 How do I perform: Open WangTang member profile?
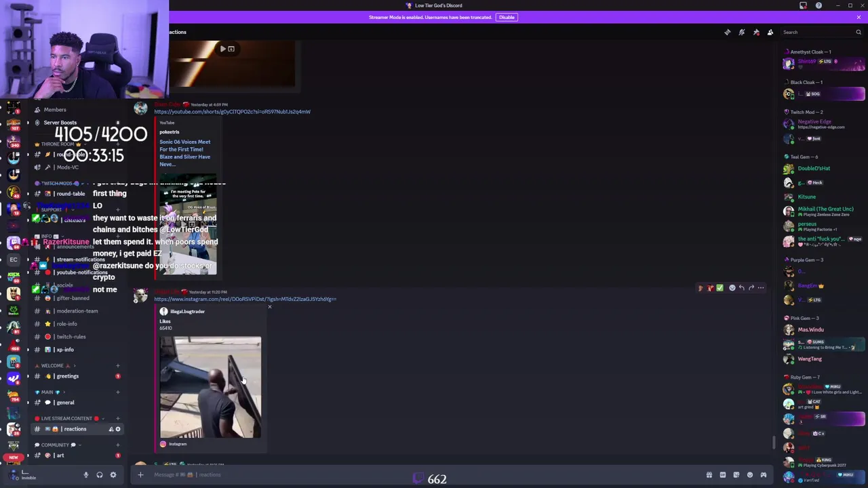tap(823, 359)
